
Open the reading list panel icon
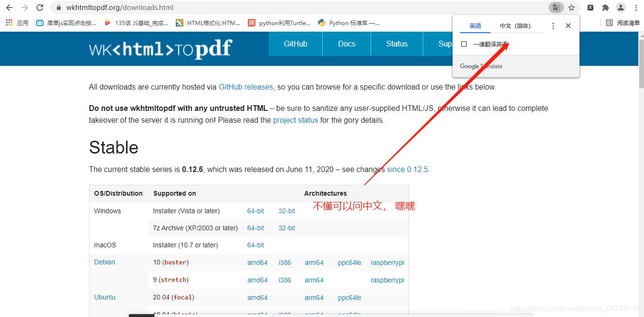click(610, 22)
